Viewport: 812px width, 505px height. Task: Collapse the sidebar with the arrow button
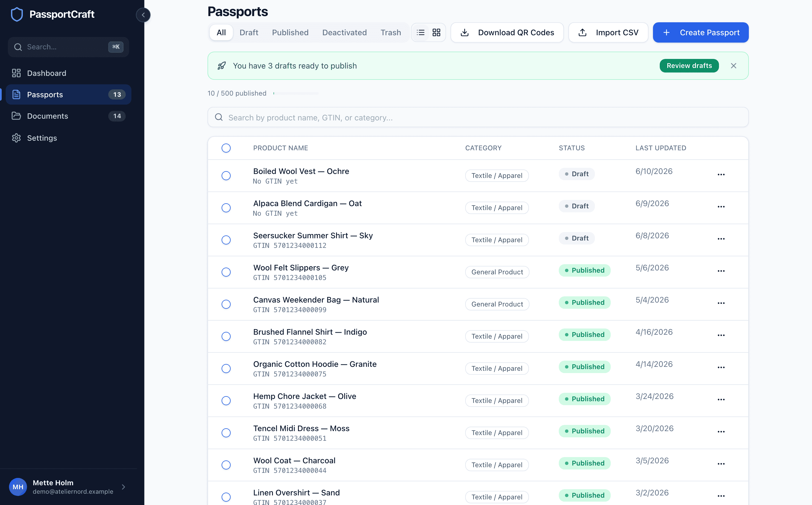coord(143,15)
